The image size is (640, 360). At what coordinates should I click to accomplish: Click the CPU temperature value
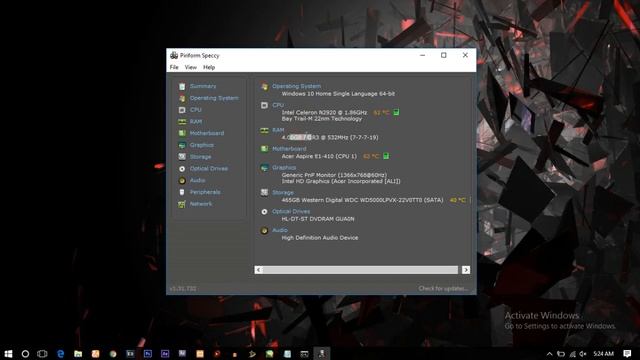coord(381,112)
